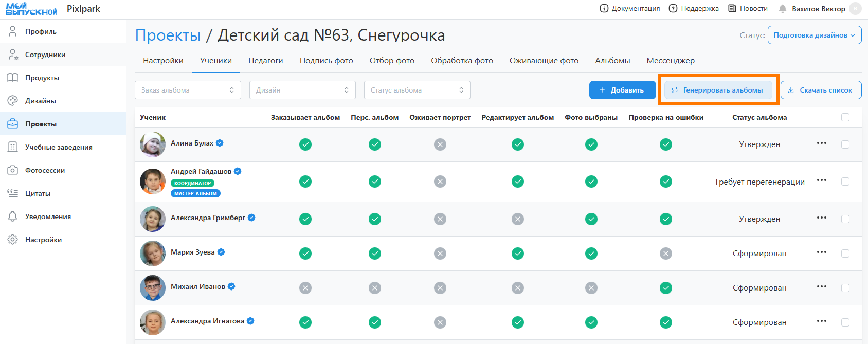The width and height of the screenshot is (868, 344).
Task: Switch to the Альбомы tab
Action: pos(612,61)
